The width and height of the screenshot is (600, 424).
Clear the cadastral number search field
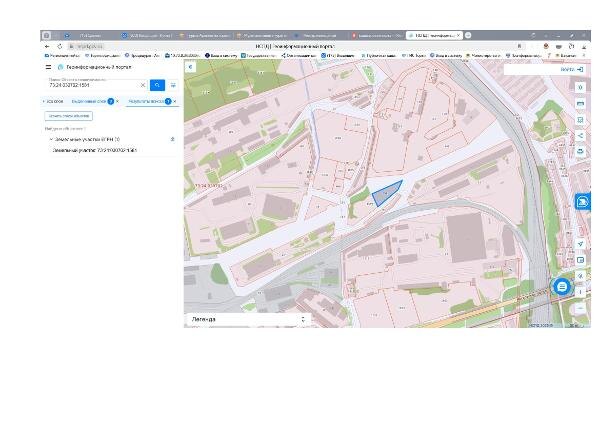coord(143,85)
